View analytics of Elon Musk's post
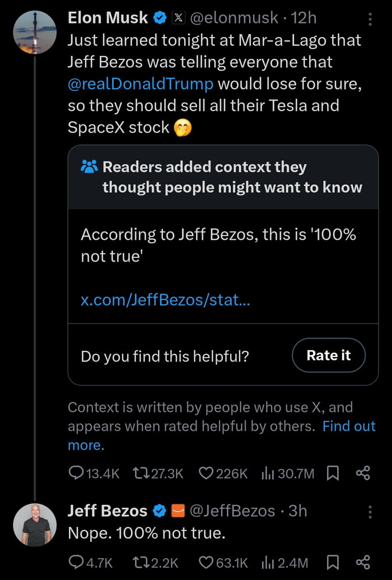Viewport: 392px width, 580px height. click(x=267, y=474)
